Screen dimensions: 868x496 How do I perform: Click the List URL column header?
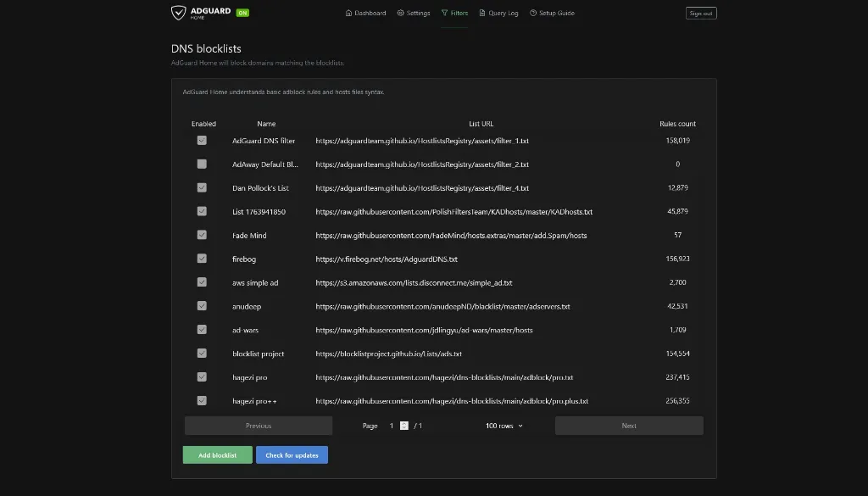tap(481, 124)
